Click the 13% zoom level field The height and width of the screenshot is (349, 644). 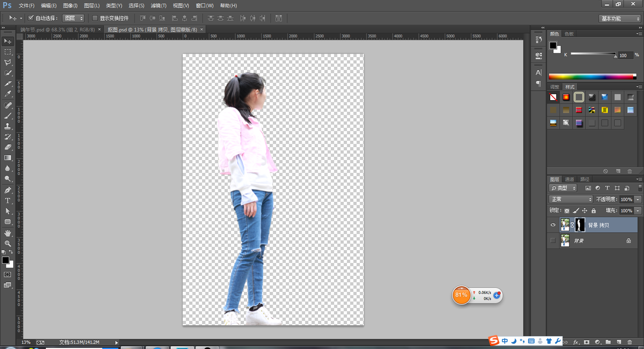(26, 343)
